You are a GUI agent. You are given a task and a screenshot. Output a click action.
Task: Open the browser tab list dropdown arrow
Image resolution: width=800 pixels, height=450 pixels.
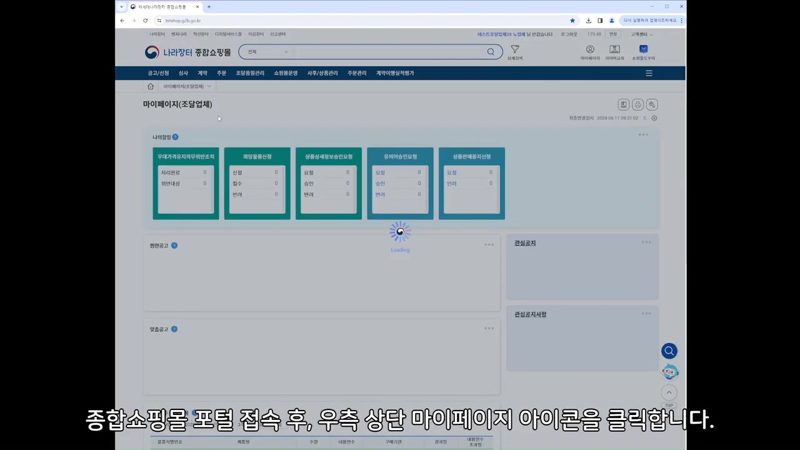(x=121, y=7)
